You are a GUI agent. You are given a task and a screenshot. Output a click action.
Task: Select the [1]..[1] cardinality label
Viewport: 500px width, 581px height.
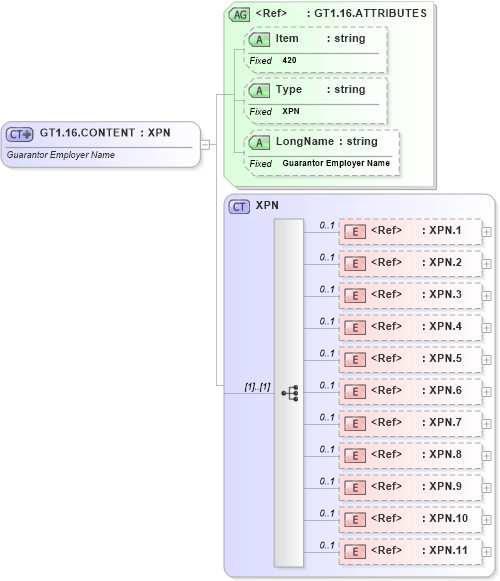click(x=257, y=387)
